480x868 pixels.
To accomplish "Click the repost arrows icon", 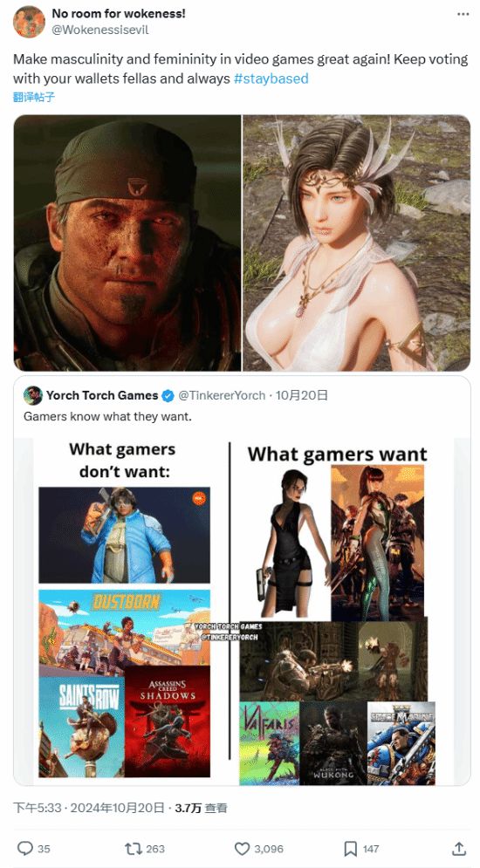I will click(133, 848).
